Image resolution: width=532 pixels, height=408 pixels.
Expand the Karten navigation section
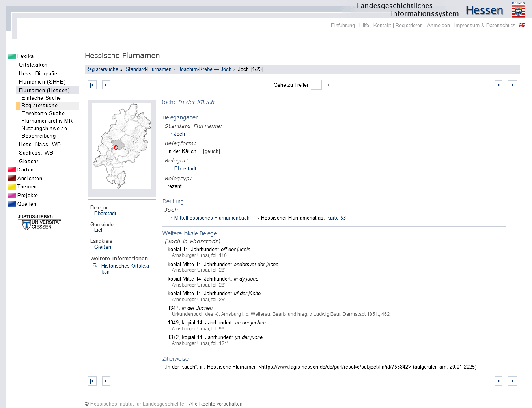(25, 170)
